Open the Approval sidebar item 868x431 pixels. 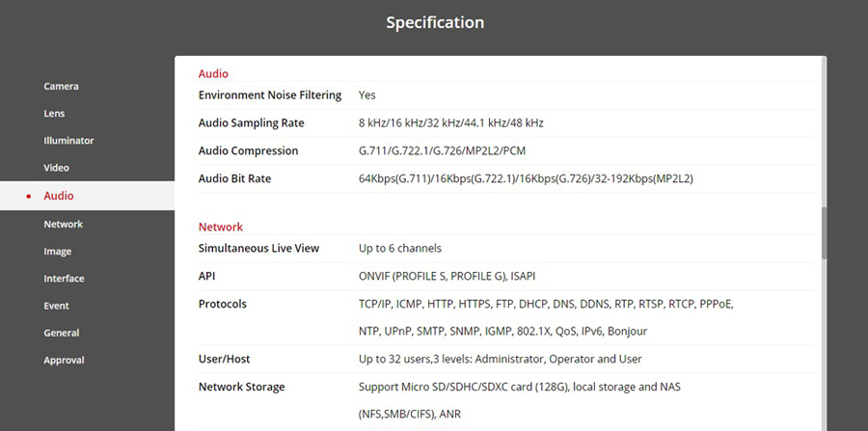tap(64, 361)
